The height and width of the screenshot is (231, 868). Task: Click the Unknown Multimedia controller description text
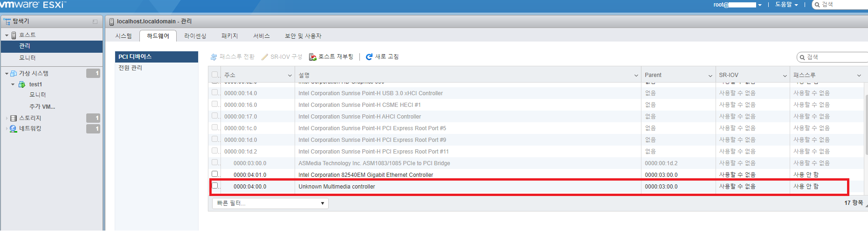[x=337, y=187]
